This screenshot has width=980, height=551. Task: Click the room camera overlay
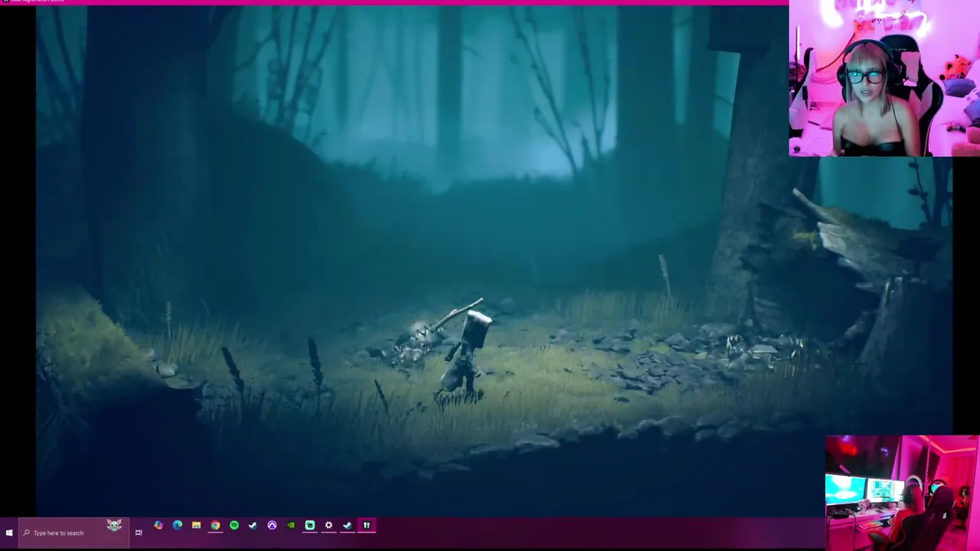pos(902,493)
